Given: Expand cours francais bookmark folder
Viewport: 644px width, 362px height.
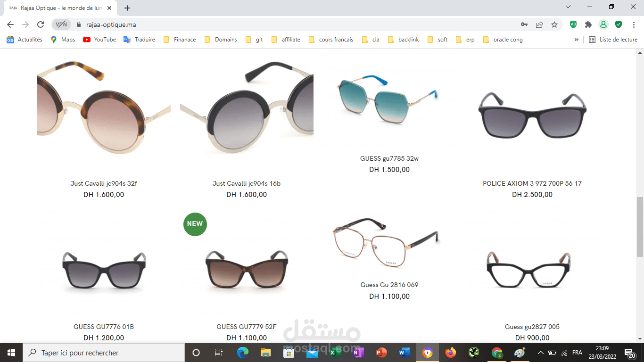Looking at the screenshot, I should pyautogui.click(x=331, y=40).
